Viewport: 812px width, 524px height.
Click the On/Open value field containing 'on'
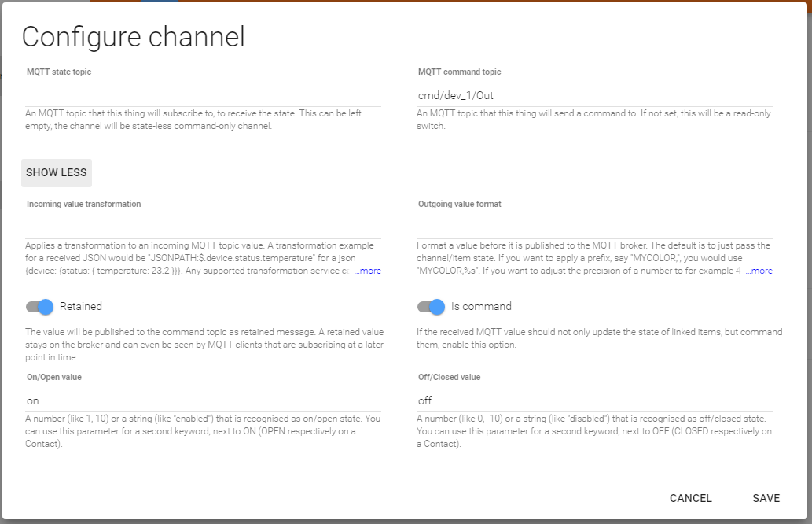[203, 400]
